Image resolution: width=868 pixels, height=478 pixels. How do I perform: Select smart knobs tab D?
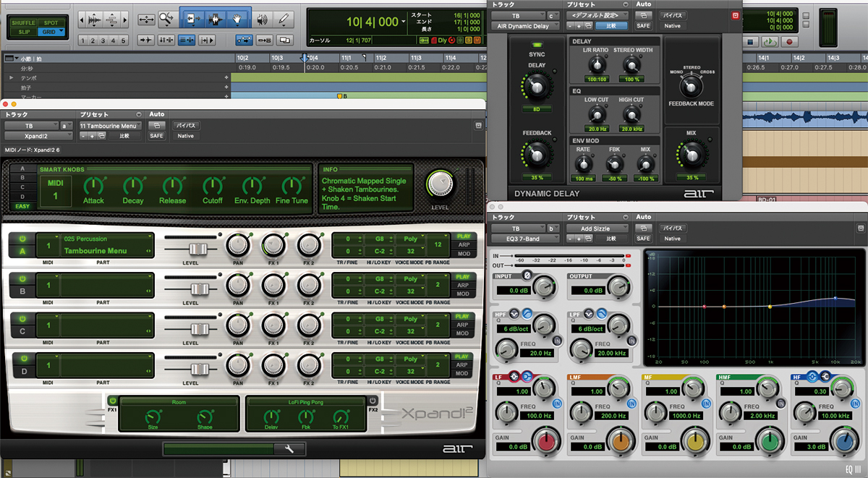[22, 197]
